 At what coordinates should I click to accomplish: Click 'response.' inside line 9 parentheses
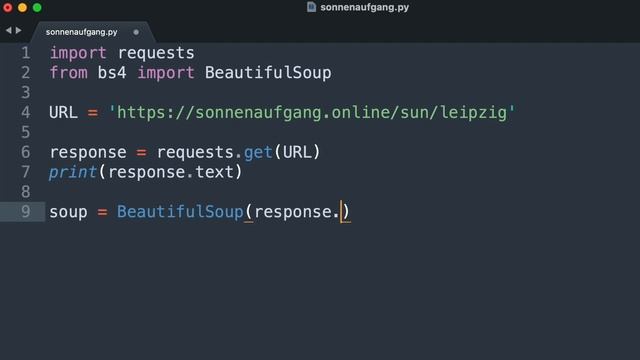[x=296, y=213]
